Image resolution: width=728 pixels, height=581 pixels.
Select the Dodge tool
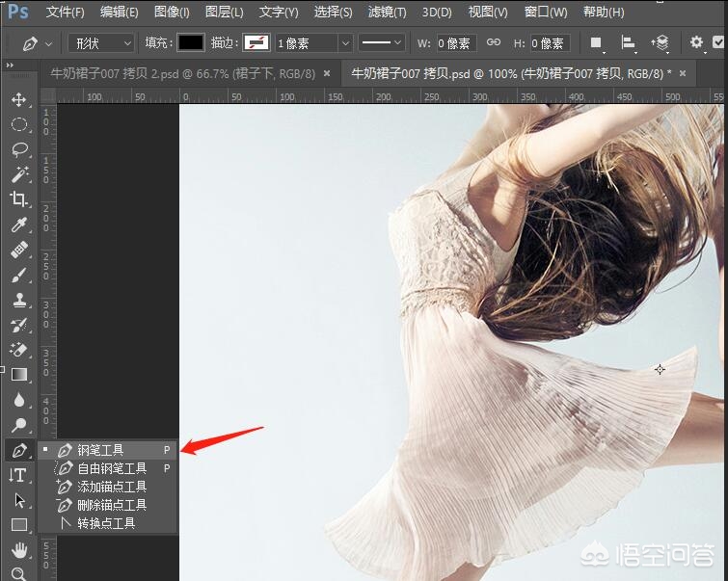[18, 425]
